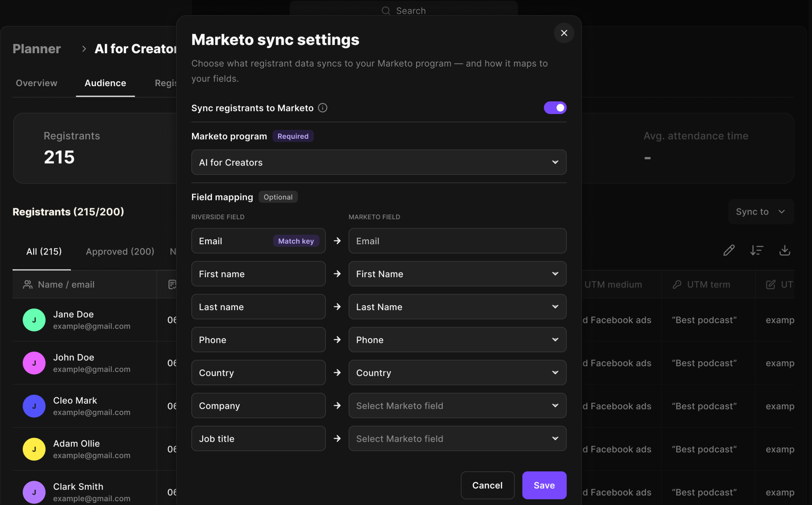Click the breadcrumb chevron after Planner
This screenshot has height=505, width=812.
tap(84, 49)
